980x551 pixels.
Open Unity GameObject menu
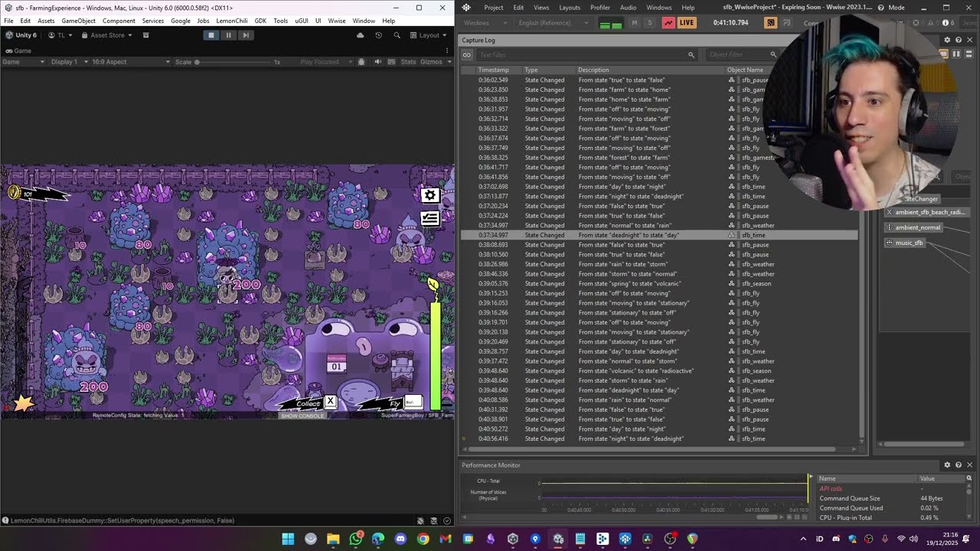click(x=78, y=21)
